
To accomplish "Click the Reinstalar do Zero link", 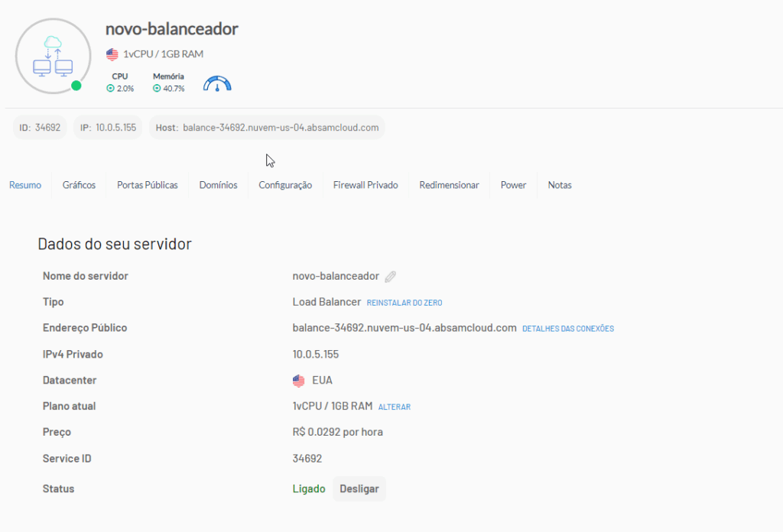I will [x=404, y=303].
